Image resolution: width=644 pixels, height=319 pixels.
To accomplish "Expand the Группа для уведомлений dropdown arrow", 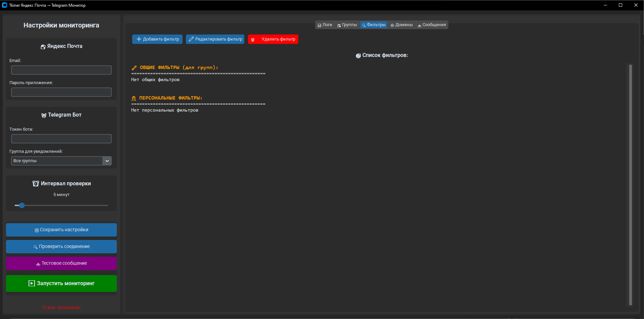I will [107, 161].
